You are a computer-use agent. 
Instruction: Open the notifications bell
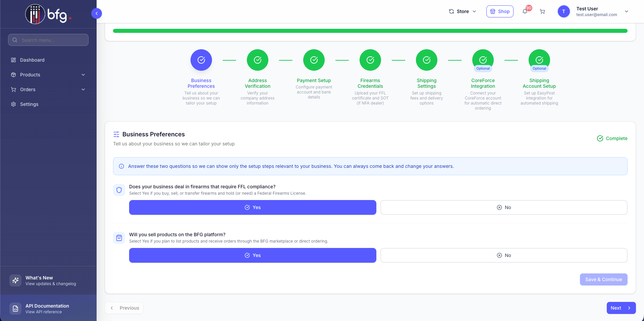click(525, 12)
